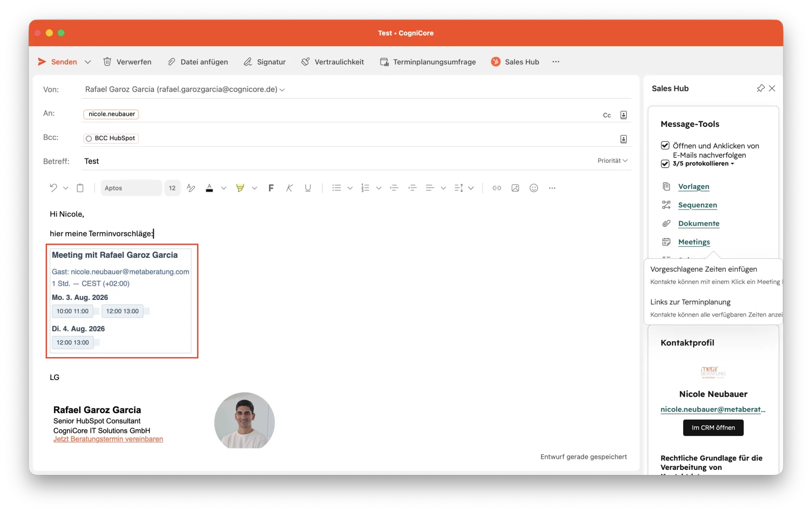Open the Sales Hub add-in
This screenshot has width=812, height=513.
(515, 62)
